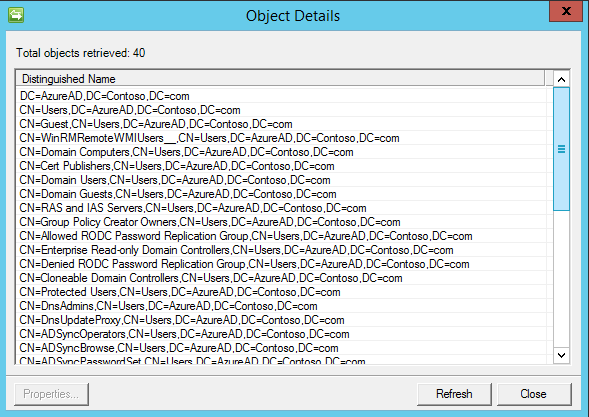This screenshot has height=417, width=589.
Task: Select the CN=RAS and IAS Servers row
Action: point(282,208)
